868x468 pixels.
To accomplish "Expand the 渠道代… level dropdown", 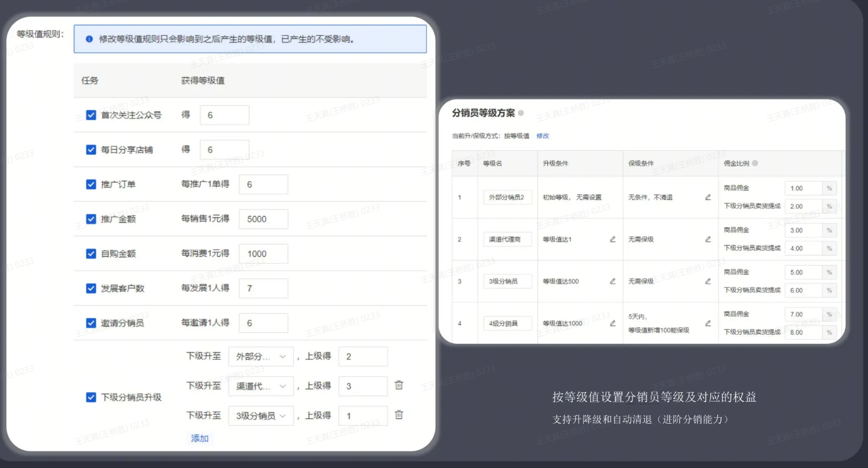I will coord(261,386).
